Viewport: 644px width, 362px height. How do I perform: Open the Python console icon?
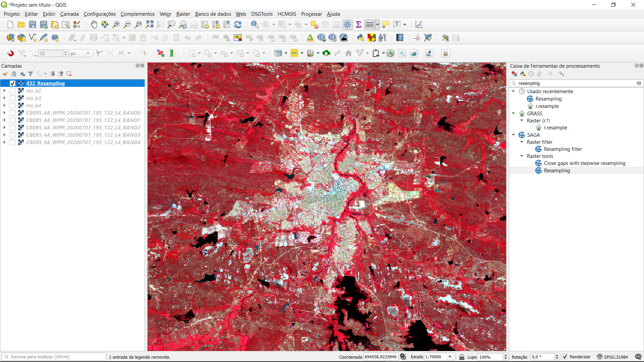361,38
